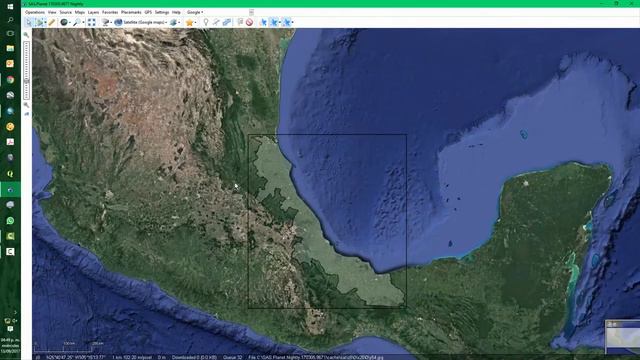640x360 pixels.
Task: Open the notification center icon
Action: pos(10,329)
